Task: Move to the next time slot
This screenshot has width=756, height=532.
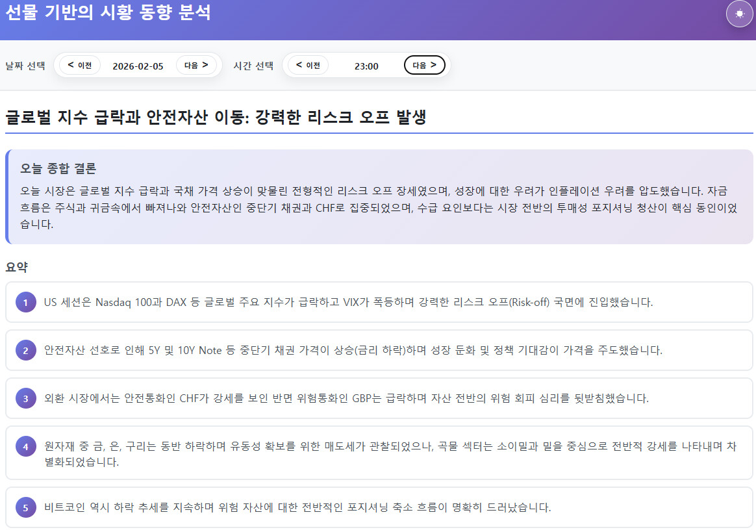Action: click(424, 66)
